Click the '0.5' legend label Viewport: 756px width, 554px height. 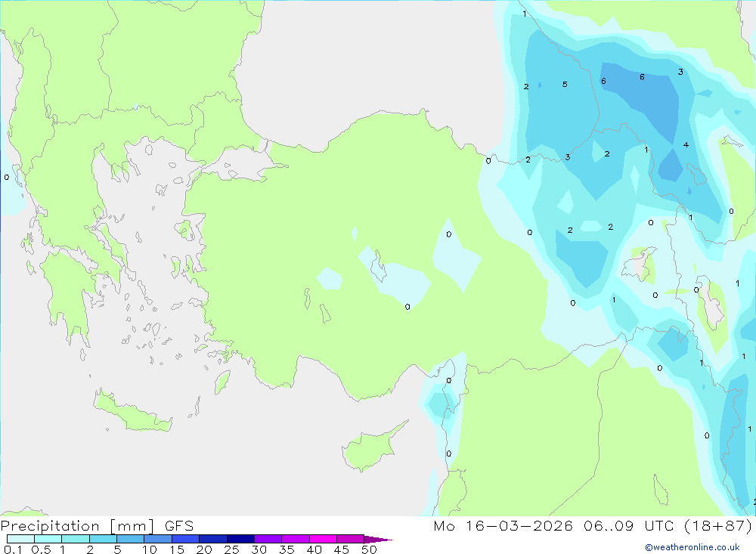[41, 549]
